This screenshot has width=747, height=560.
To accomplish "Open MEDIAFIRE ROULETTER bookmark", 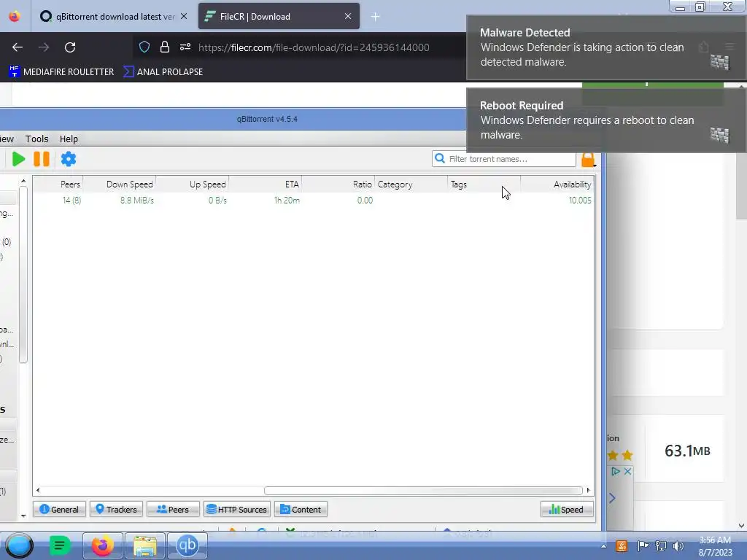I will pyautogui.click(x=61, y=72).
